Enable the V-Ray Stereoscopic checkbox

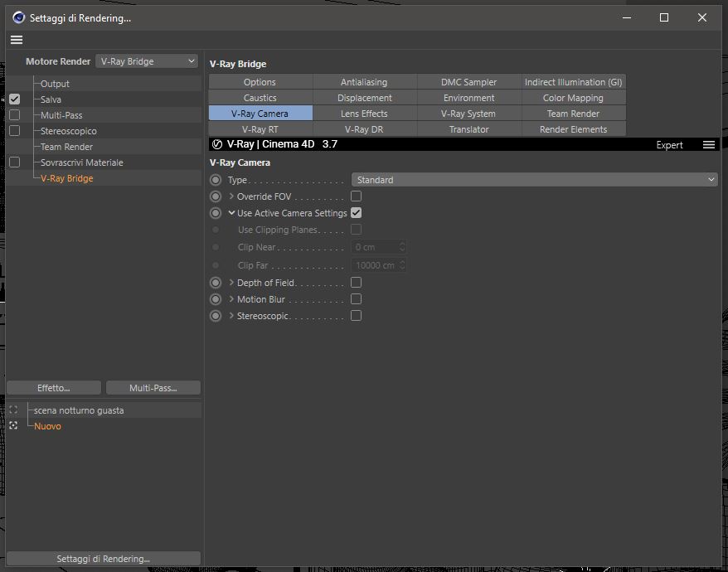pyautogui.click(x=356, y=316)
